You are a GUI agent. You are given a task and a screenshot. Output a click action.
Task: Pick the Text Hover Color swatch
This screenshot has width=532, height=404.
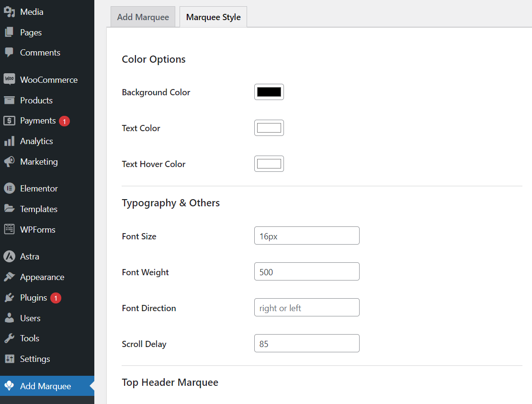[269, 164]
